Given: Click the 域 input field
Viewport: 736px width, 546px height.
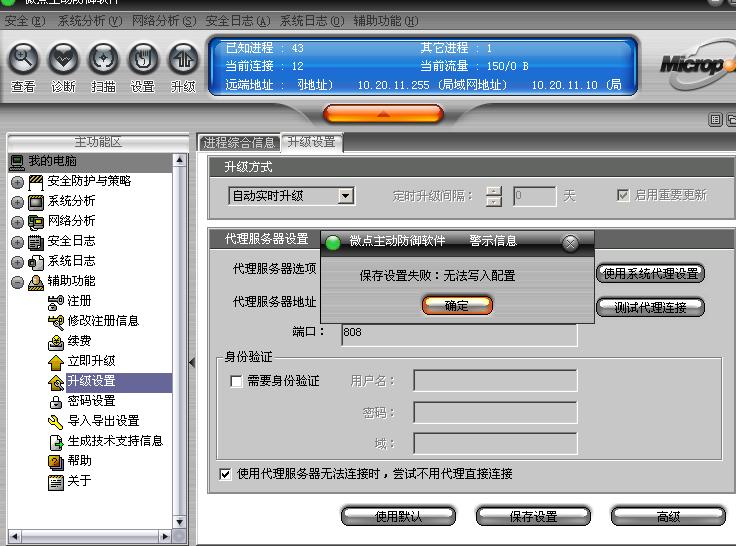Looking at the screenshot, I should tap(495, 444).
